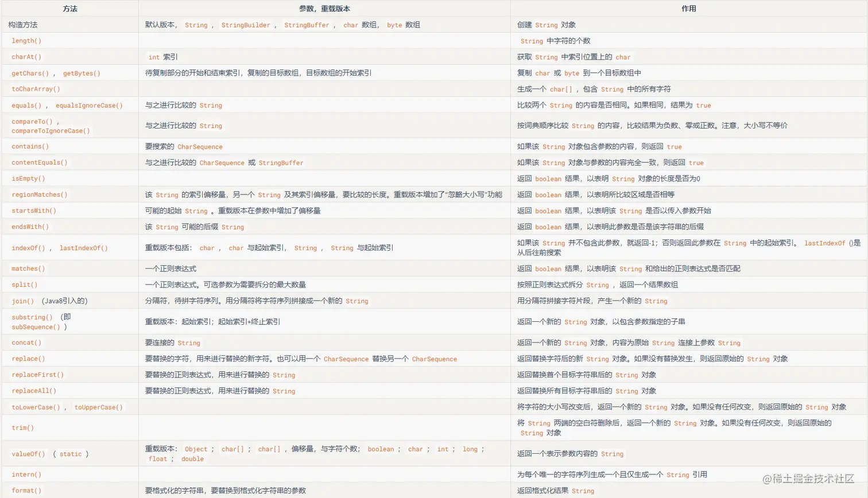Click lastIndexOf() in the method column
868x498 pixels.
pos(84,248)
